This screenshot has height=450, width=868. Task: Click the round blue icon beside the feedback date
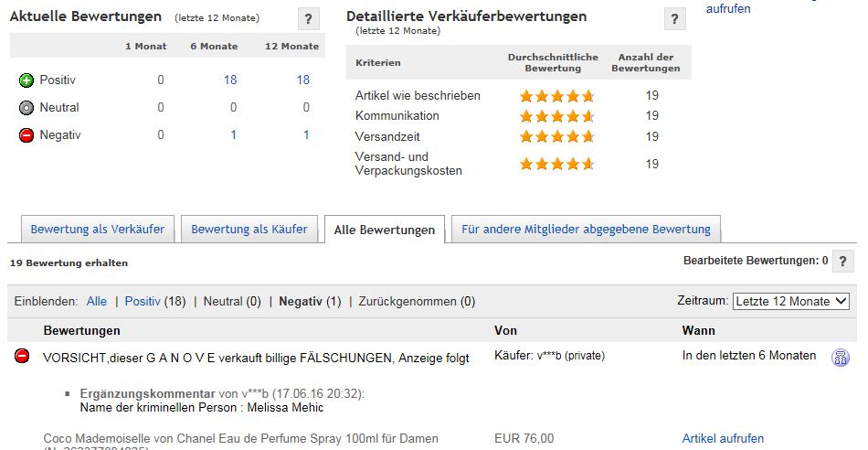[841, 358]
